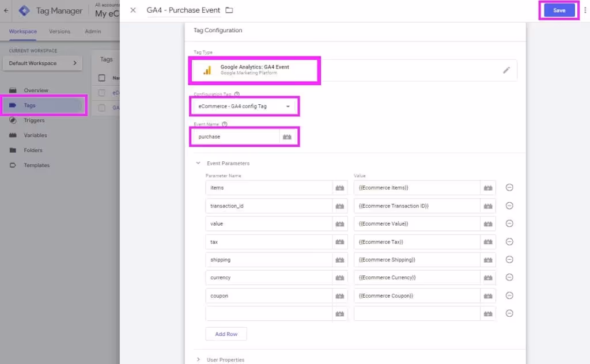The height and width of the screenshot is (364, 590).
Task: Insert variable for transaction_id parameter name
Action: [340, 206]
